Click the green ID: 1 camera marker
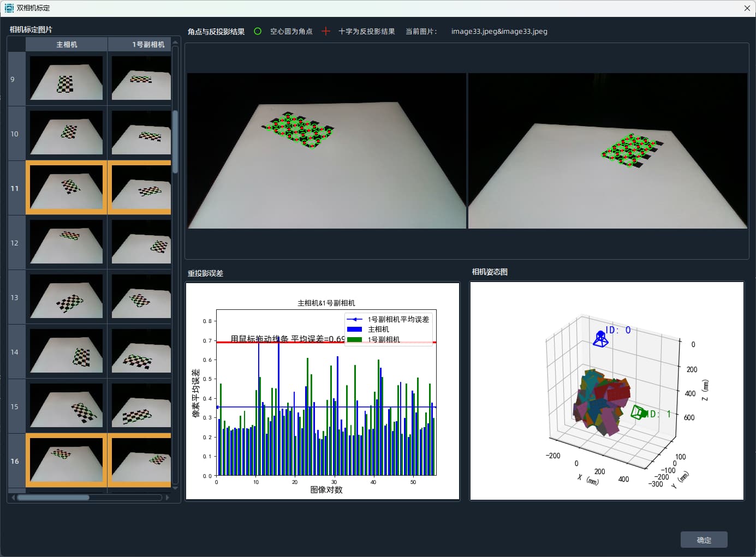The width and height of the screenshot is (756, 557). [x=637, y=412]
